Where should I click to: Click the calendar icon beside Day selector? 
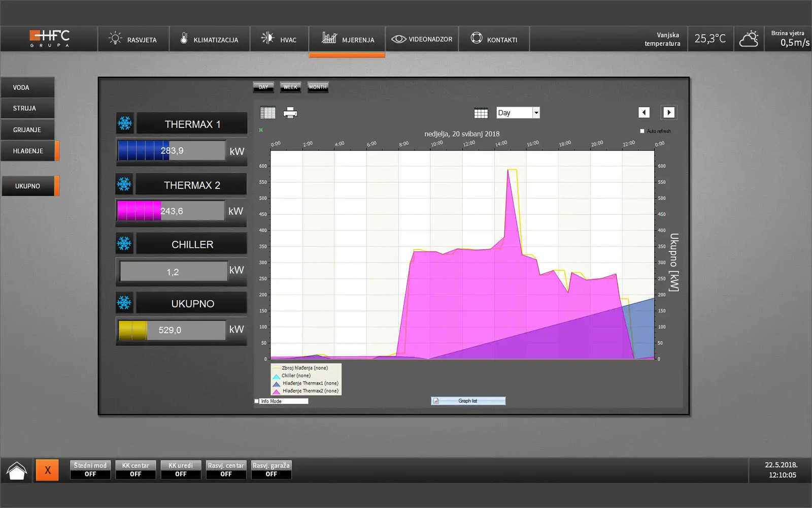(481, 113)
